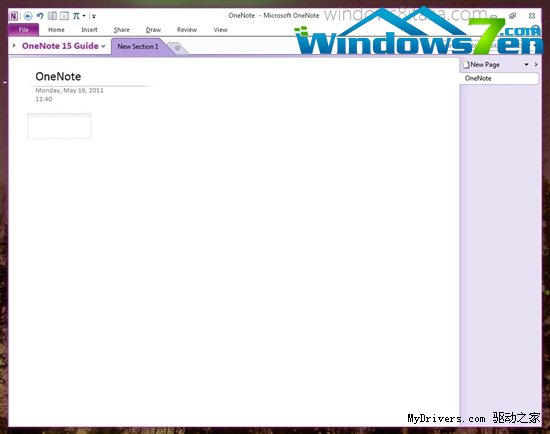Click the OneNote application icon in the title bar

pos(13,16)
